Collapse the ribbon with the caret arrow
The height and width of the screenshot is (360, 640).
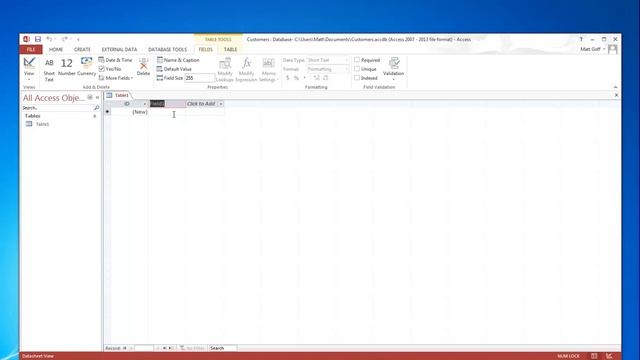click(x=616, y=87)
